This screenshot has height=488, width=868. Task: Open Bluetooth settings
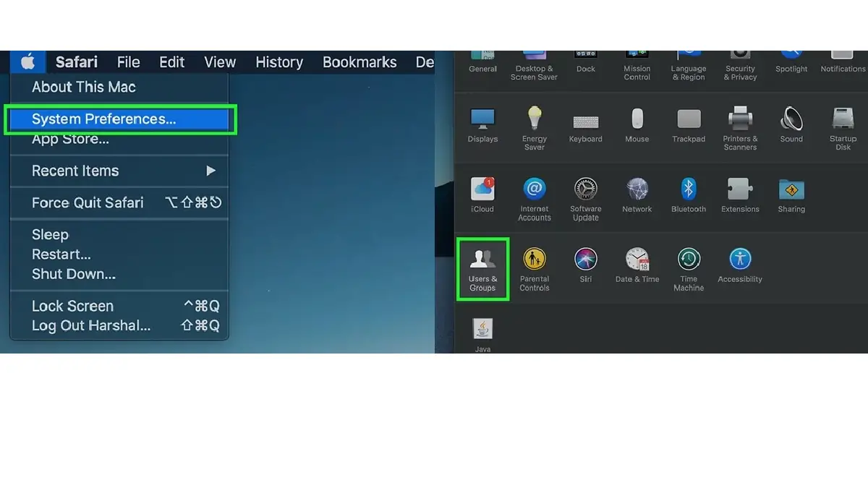(689, 196)
